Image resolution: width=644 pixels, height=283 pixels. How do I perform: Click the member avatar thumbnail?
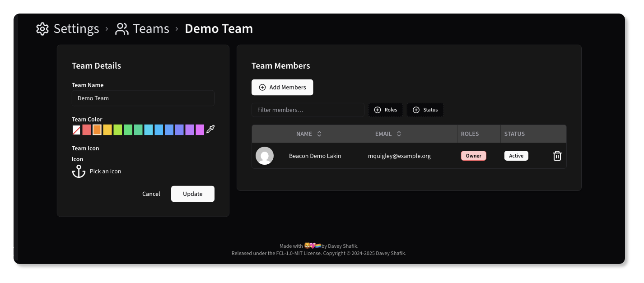coord(265,155)
